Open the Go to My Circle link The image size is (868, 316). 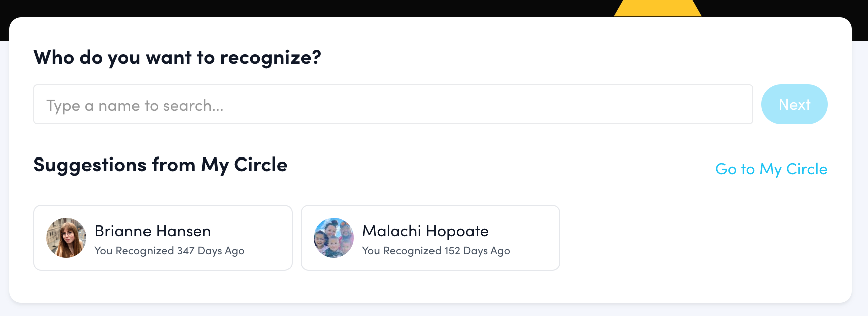[x=771, y=169]
